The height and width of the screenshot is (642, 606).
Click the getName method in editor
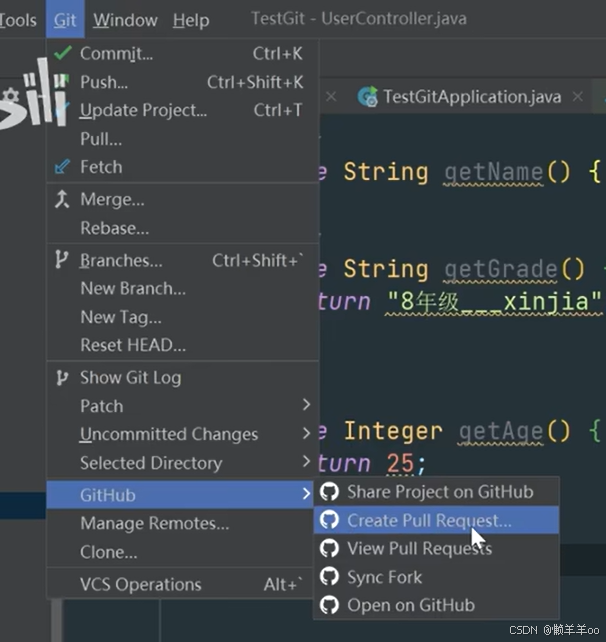493,173
